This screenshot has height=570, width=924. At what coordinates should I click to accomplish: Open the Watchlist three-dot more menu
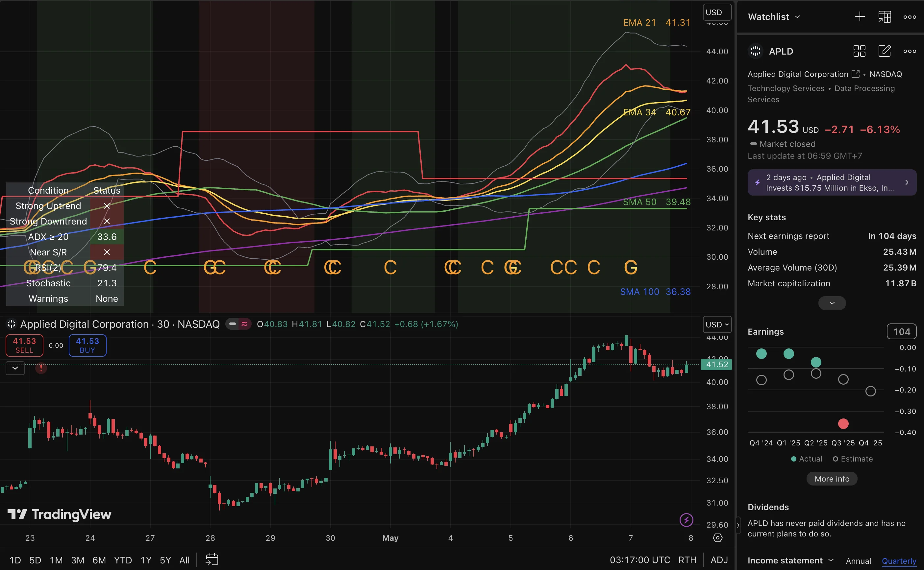coord(910,17)
